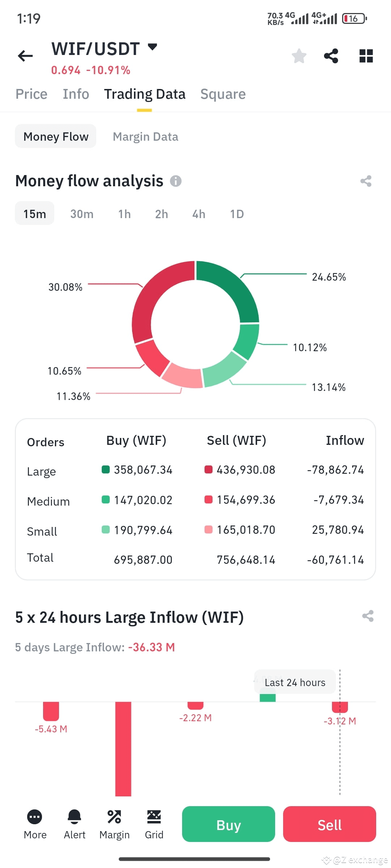
Task: Open the Square tab
Action: coord(223,94)
